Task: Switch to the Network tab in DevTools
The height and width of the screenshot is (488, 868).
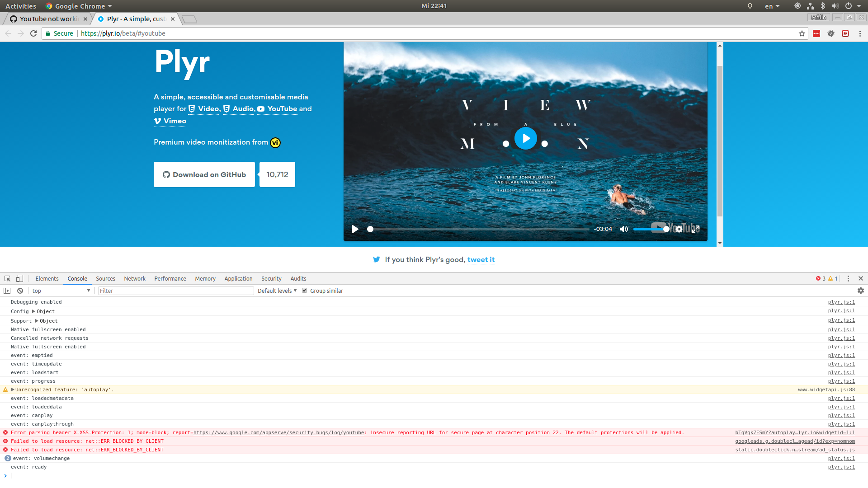Action: [x=134, y=278]
